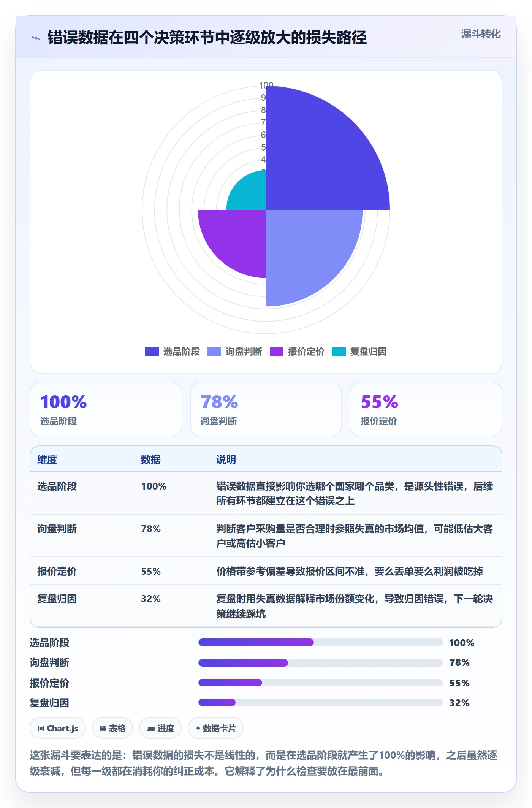
Task: Click the 选品阶段 100% progress bar
Action: coord(321,642)
